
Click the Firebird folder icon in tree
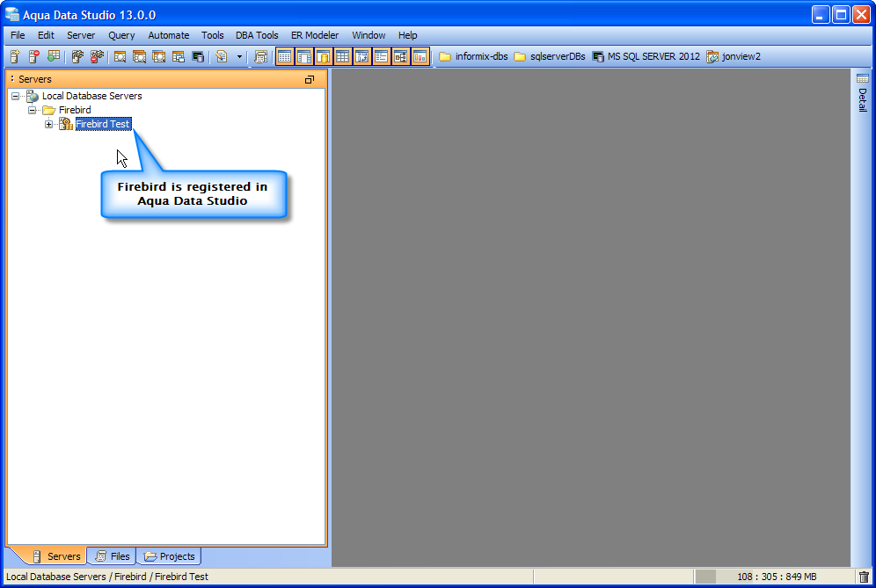click(x=49, y=110)
